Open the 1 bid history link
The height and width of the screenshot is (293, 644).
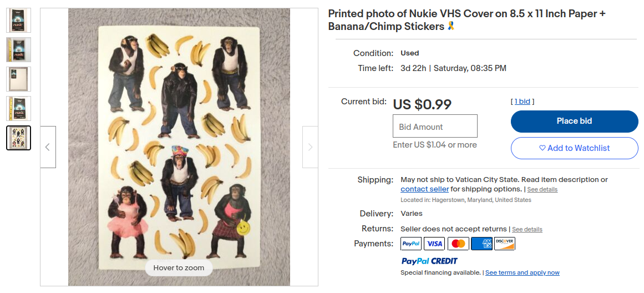pos(522,102)
